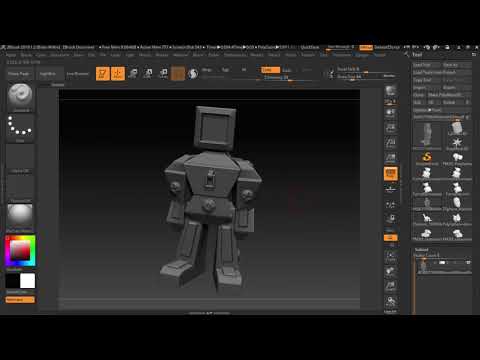Open the Home Page button
The width and height of the screenshot is (480, 360).
point(19,74)
